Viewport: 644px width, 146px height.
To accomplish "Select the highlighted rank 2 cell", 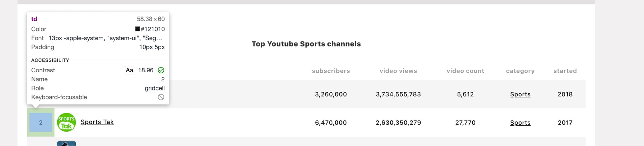I will click(41, 123).
